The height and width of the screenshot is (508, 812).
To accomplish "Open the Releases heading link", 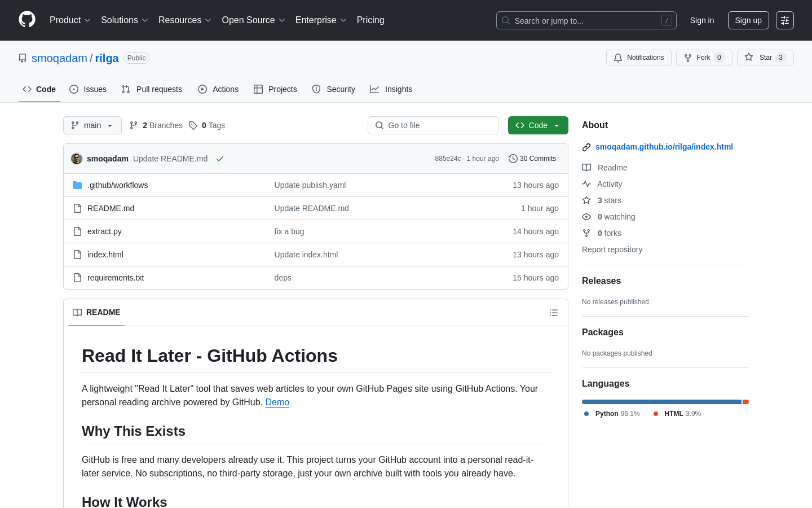I will (x=601, y=281).
